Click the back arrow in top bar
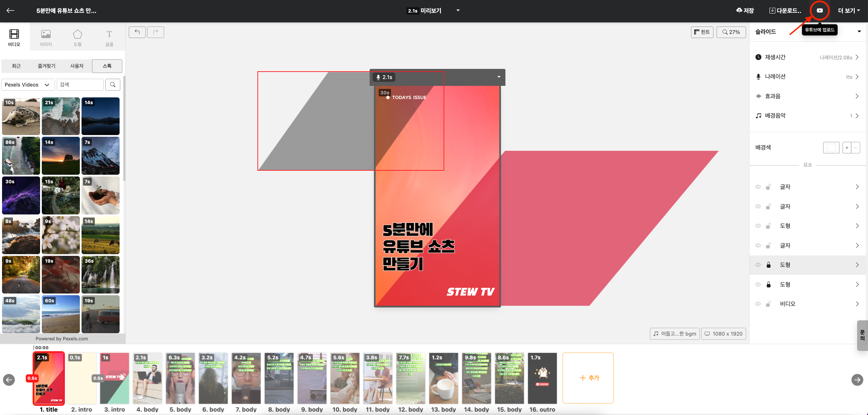This screenshot has height=415, width=868. tap(11, 11)
